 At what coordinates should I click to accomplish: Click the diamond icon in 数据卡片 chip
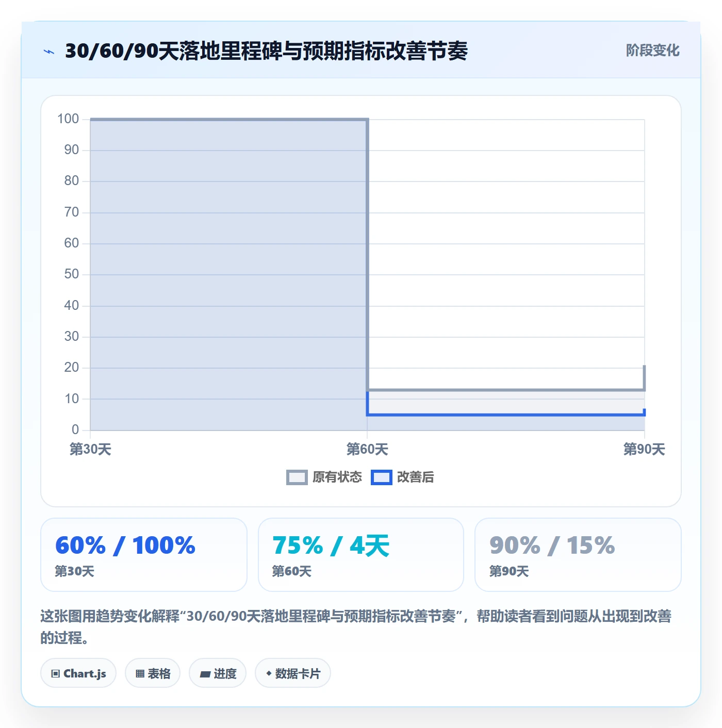[x=269, y=673]
